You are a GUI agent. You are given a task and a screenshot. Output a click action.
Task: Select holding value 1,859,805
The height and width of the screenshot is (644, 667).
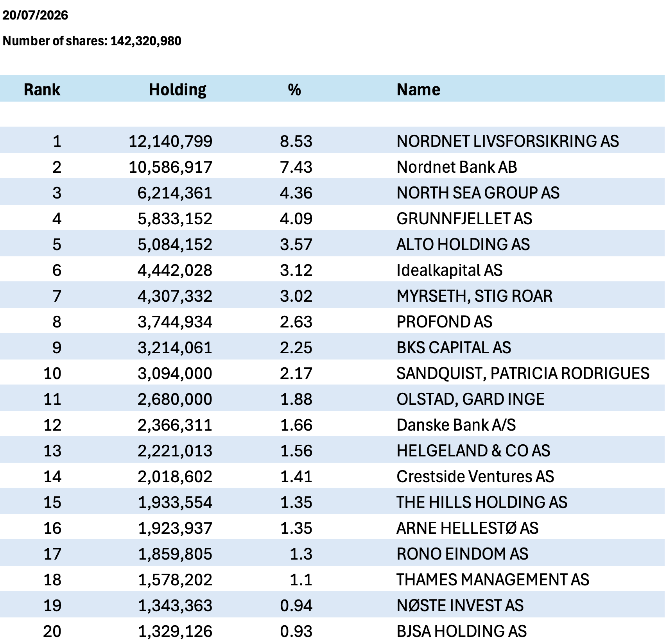pyautogui.click(x=175, y=554)
